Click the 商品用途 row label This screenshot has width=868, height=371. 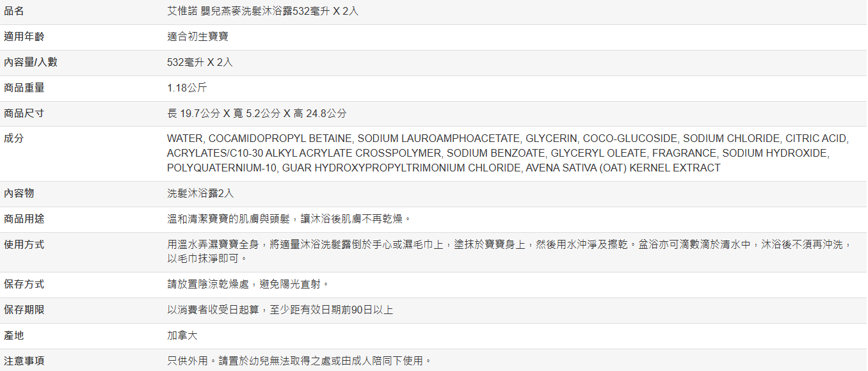(x=24, y=219)
